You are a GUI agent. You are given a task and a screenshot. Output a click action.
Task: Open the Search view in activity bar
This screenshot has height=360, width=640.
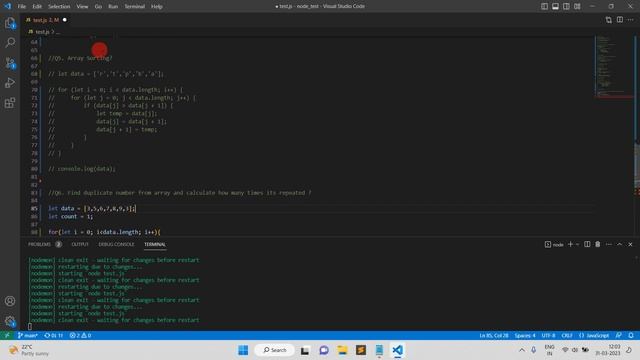pos(10,42)
